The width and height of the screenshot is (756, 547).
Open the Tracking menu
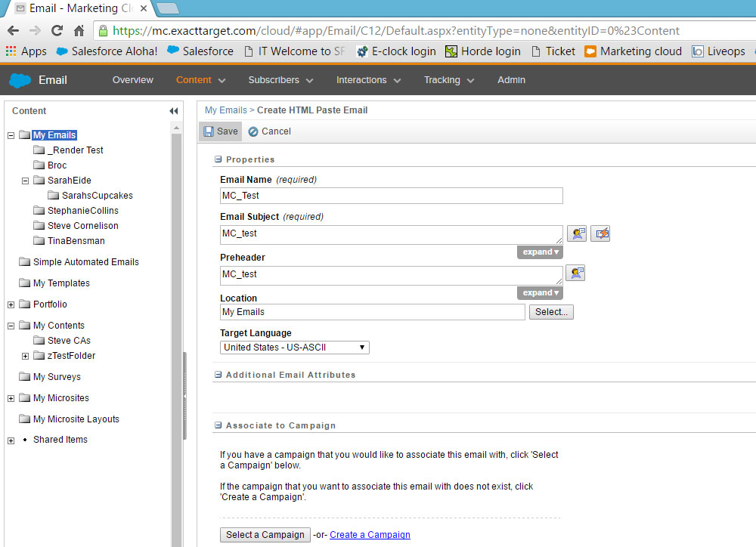click(449, 80)
